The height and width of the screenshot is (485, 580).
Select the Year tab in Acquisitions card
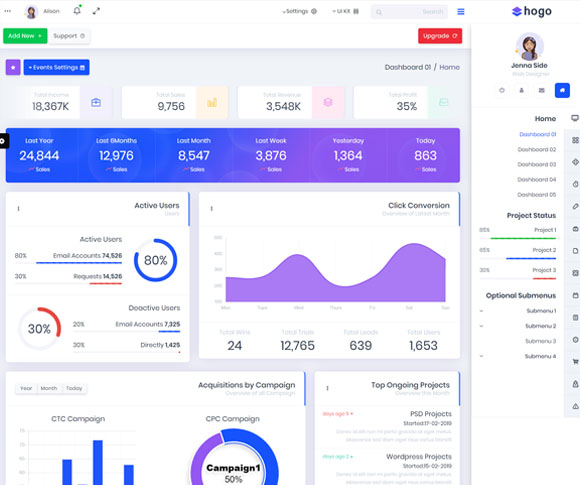pyautogui.click(x=26, y=388)
